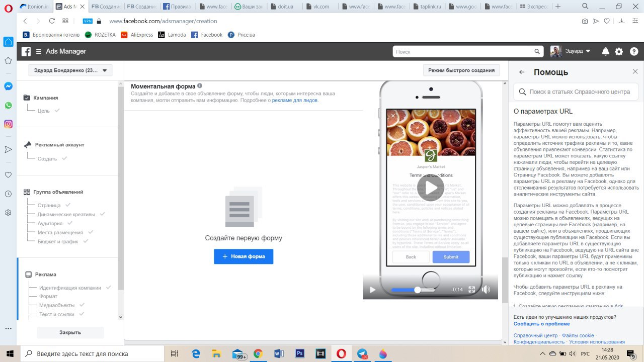The image size is (644, 362).
Task: Go to Идентификация компании step
Action: [70, 288]
